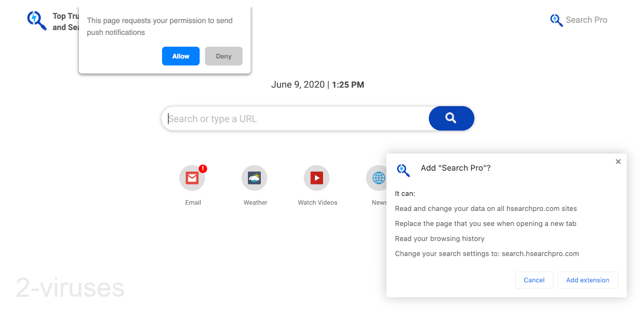Click the Top Trusted logo top left
644x314 pixels.
pos(36,20)
